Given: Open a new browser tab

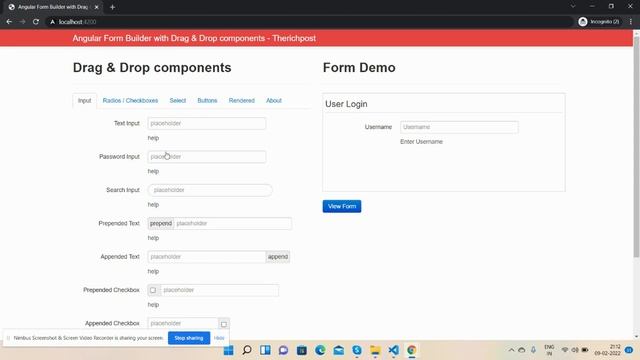Looking at the screenshot, I should 112,7.
